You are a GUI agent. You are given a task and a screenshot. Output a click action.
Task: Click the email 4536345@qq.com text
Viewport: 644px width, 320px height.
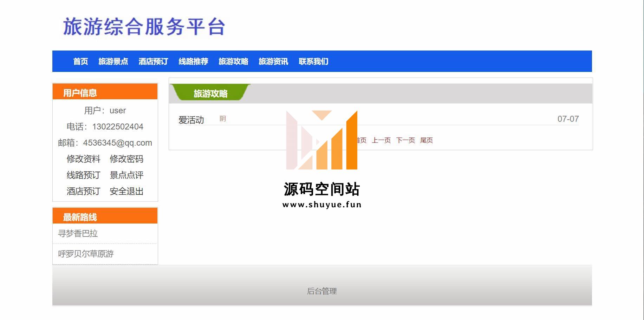coord(117,143)
